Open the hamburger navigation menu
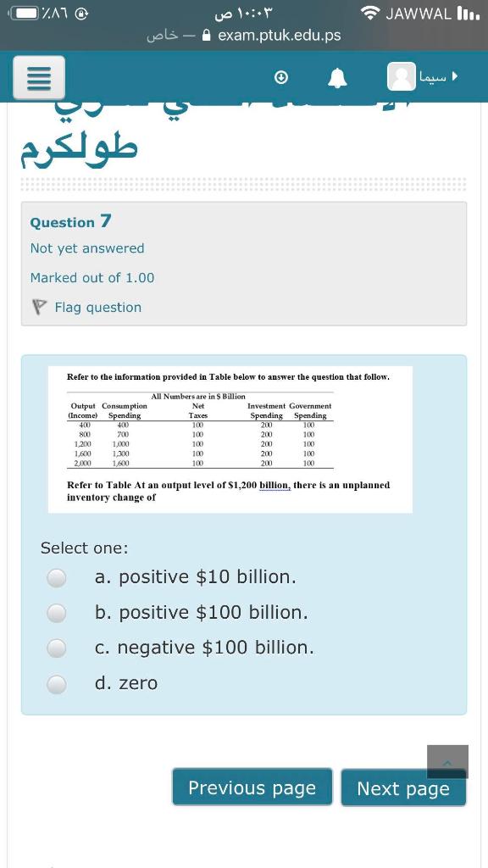The width and height of the screenshot is (488, 868). 38,77
